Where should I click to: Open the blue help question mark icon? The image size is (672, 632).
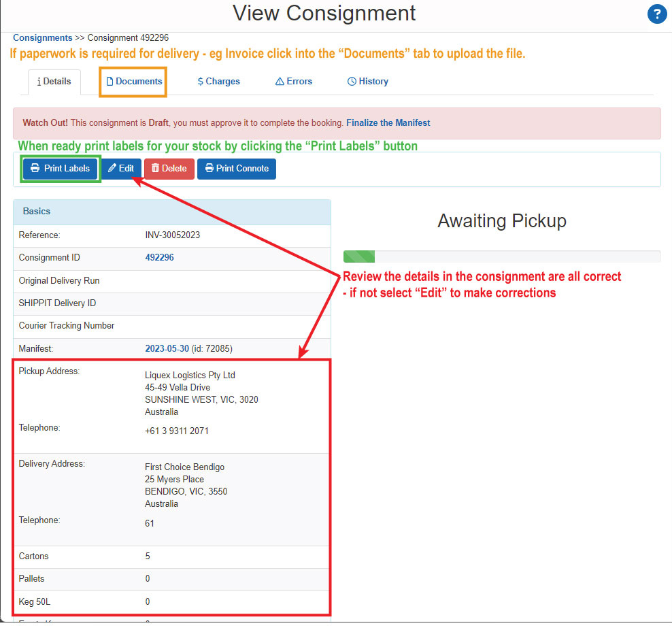point(656,14)
